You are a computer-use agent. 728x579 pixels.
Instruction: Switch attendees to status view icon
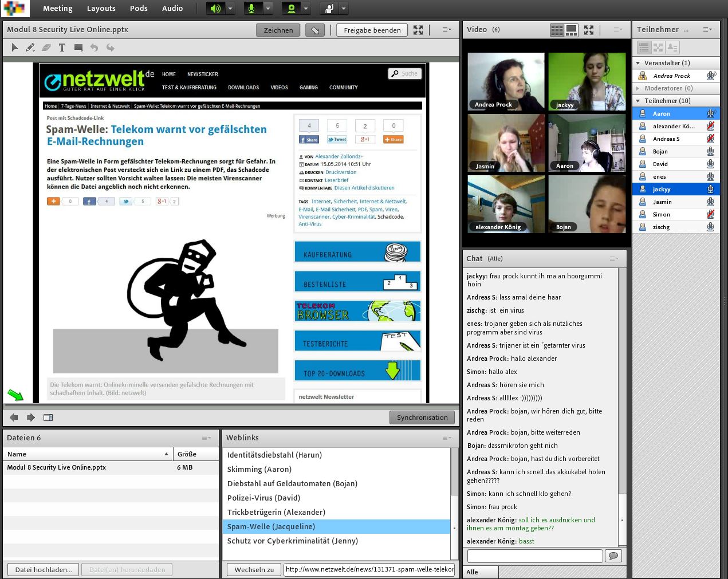click(x=672, y=48)
